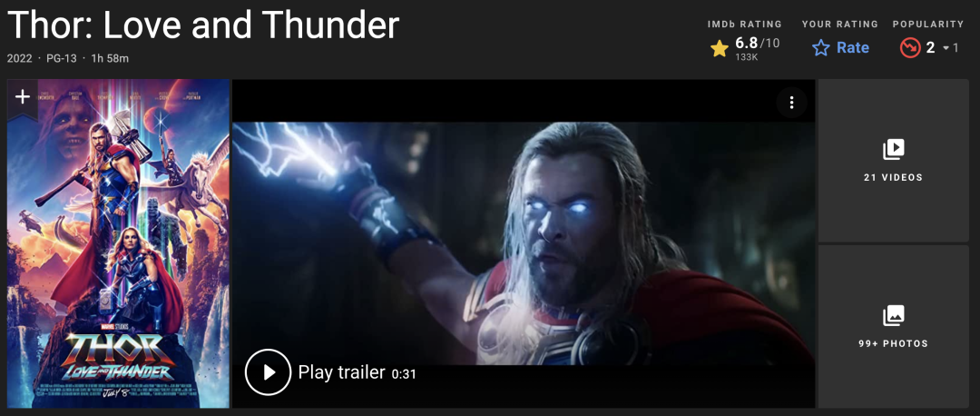Click the videos gallery icon

click(893, 150)
